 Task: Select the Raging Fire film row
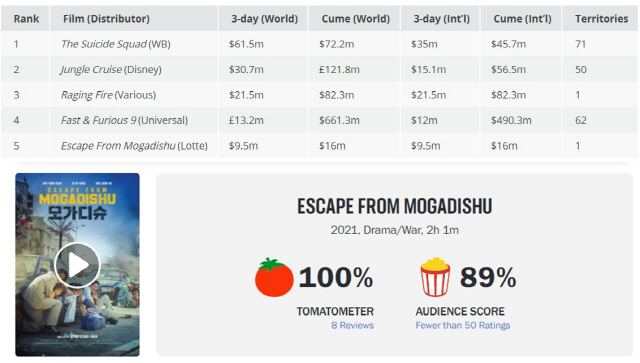pyautogui.click(x=319, y=95)
